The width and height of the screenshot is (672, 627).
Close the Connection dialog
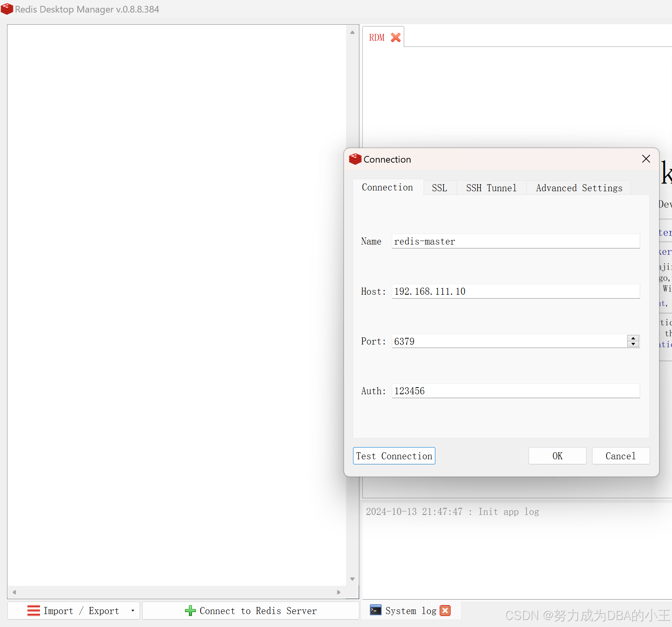point(646,159)
